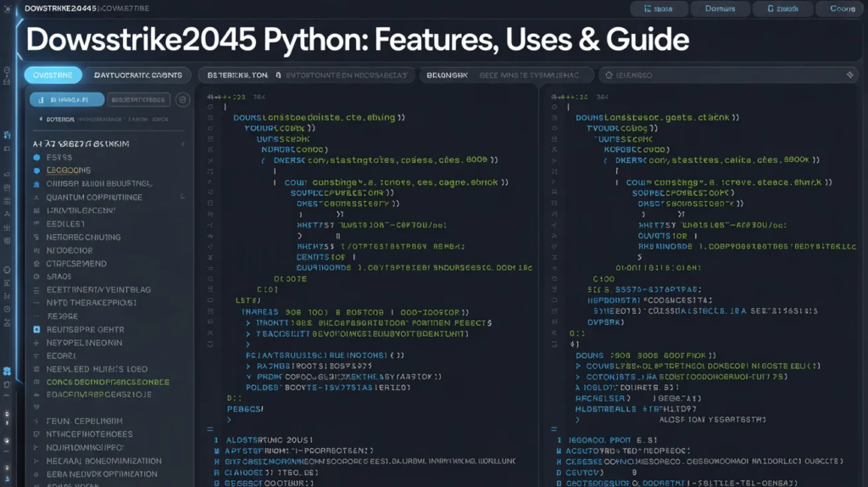The height and width of the screenshot is (487, 868).
Task: Toggle the hexagon marker next to ECBOODING
Action: pos(36,171)
